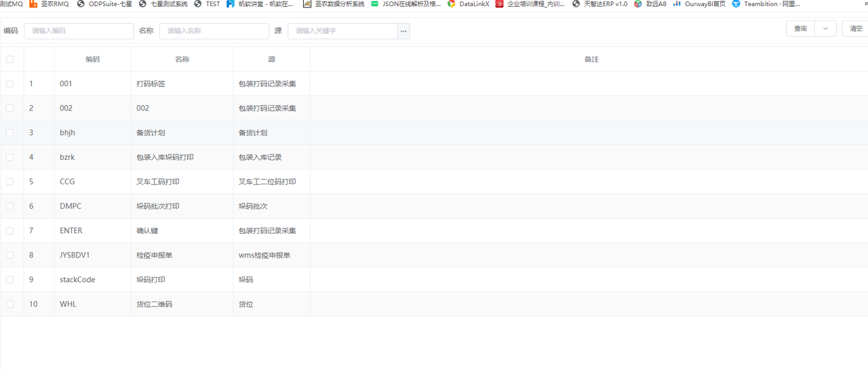The height and width of the screenshot is (370, 868).
Task: Click the wms检疫申报单 source cell
Action: coord(272,255)
